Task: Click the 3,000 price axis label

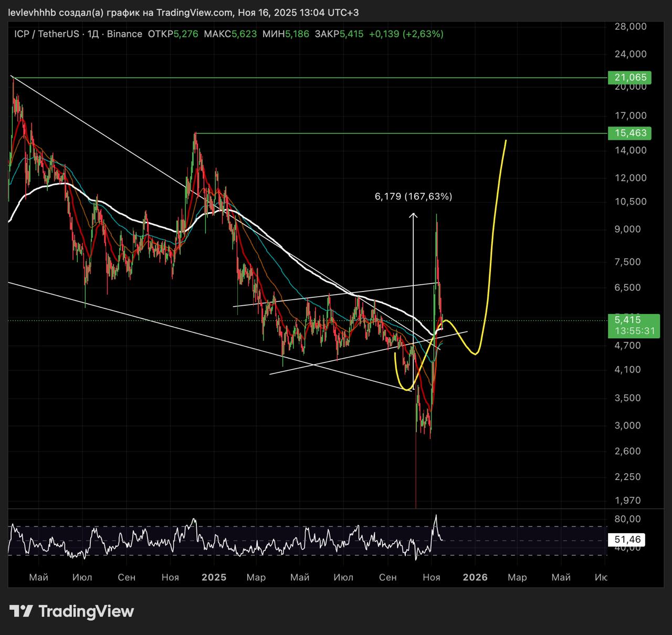Action: coord(627,425)
